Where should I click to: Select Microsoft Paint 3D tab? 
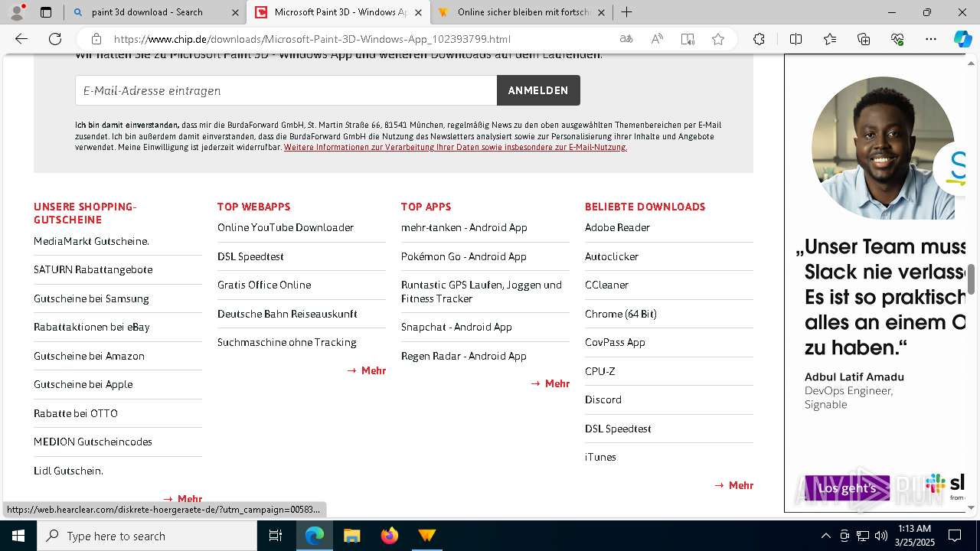[x=340, y=12]
